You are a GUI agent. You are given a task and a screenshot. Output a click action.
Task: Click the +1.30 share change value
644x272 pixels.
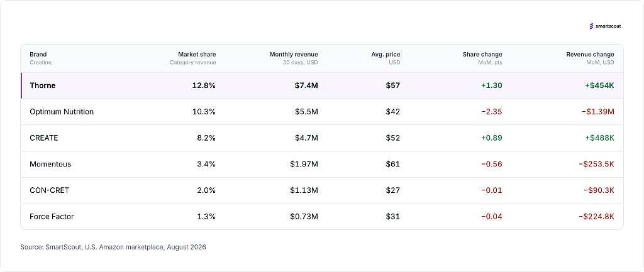pos(492,85)
